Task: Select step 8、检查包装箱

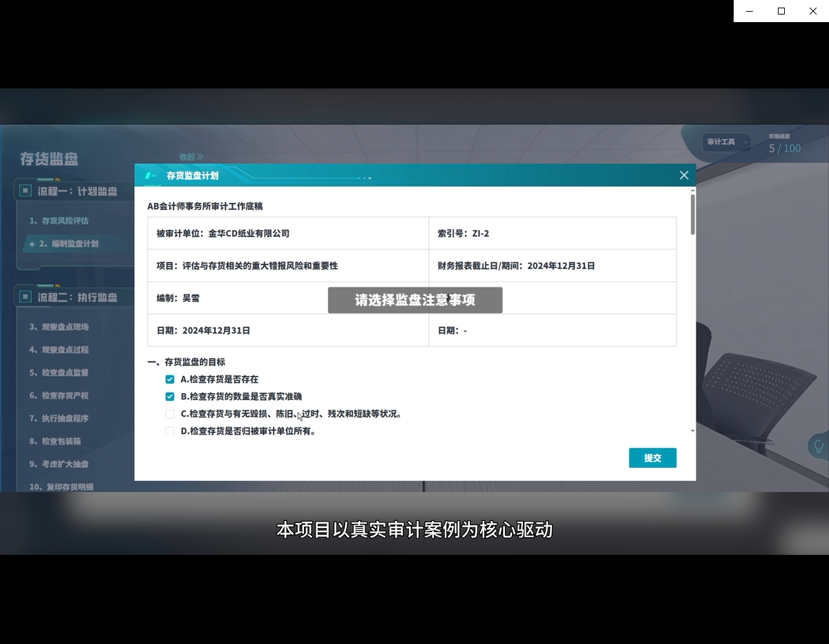Action: tap(55, 442)
